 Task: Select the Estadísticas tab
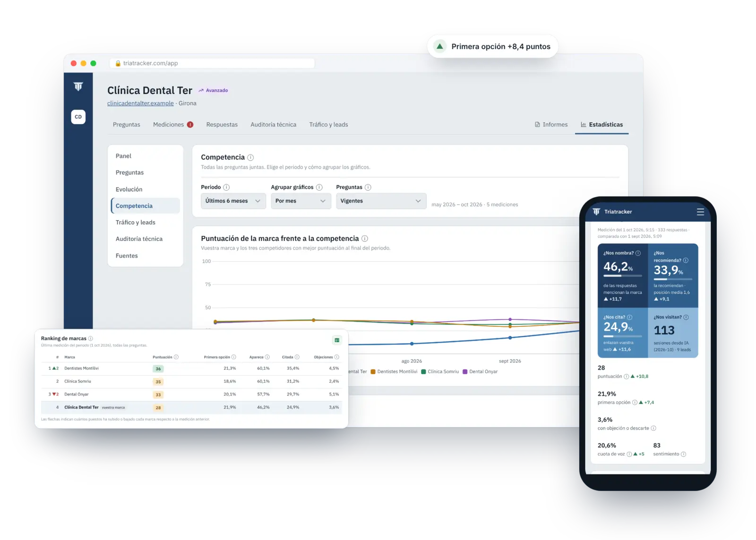(601, 125)
